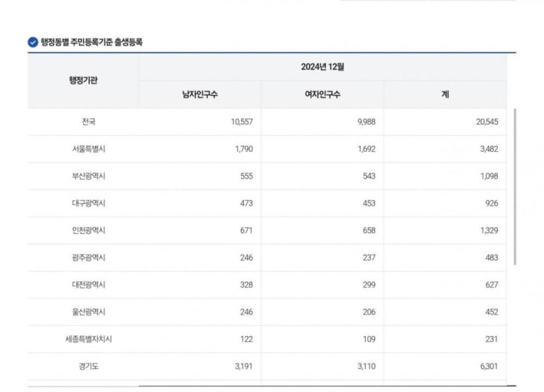Click the 울산광역시 row label
544x392 pixels.
tap(89, 312)
